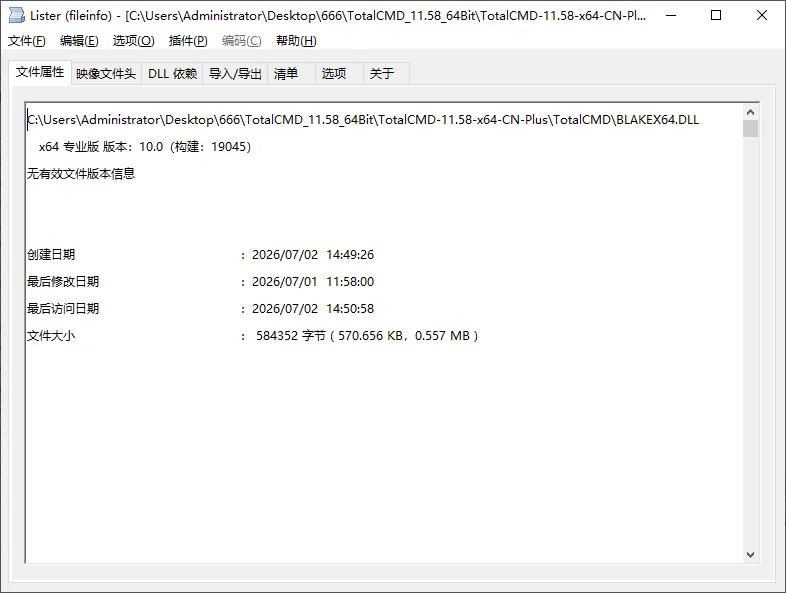
Task: Click the 584352 字节 size value
Action: pos(291,336)
